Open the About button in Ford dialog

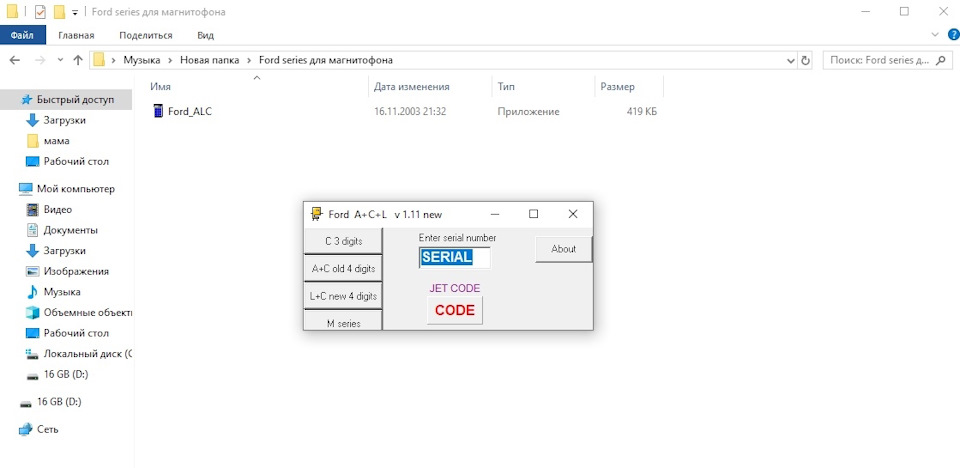click(x=563, y=249)
